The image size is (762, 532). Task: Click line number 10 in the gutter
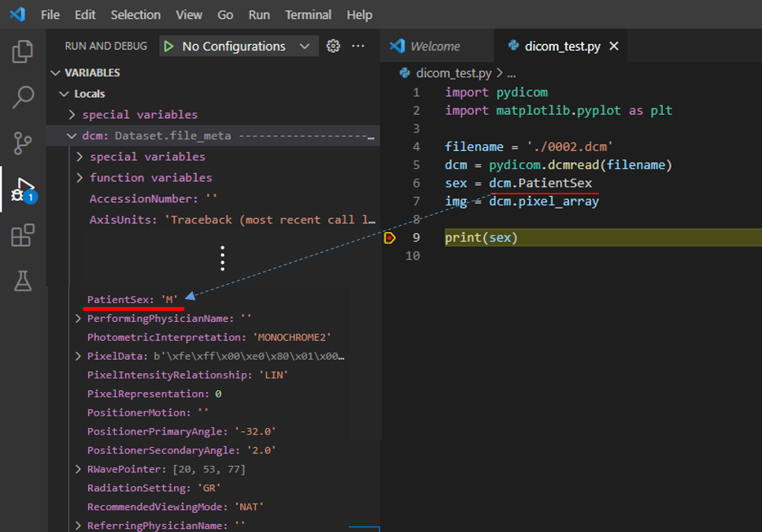412,256
